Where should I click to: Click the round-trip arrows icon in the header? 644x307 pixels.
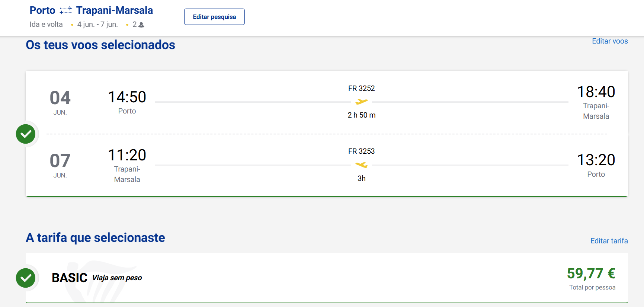[66, 10]
